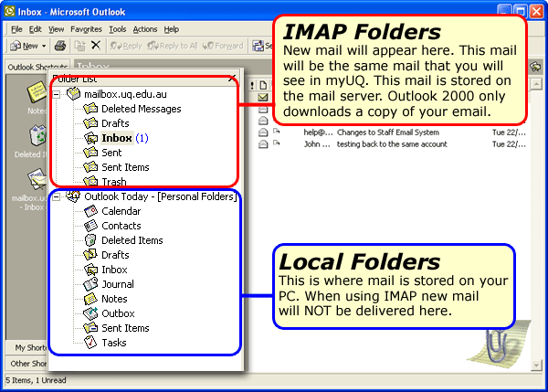The image size is (548, 392).
Task: Select the Tasks folder icon
Action: pyautogui.click(x=90, y=343)
